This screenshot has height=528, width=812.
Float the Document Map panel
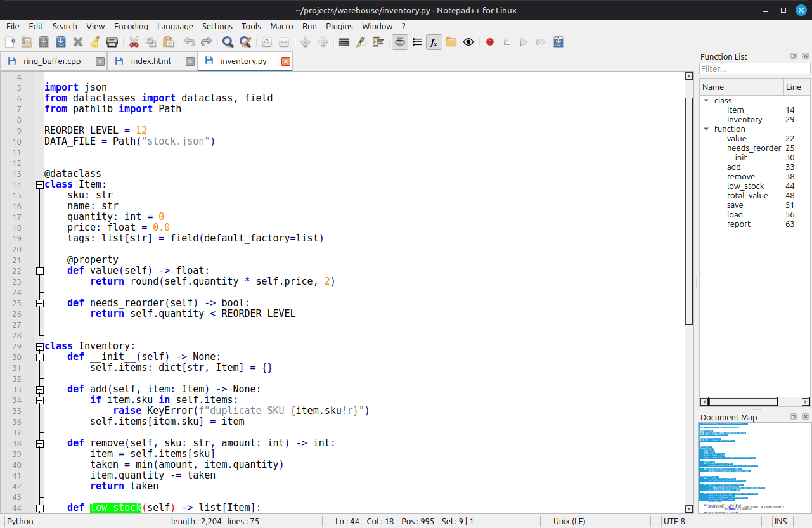(x=794, y=416)
